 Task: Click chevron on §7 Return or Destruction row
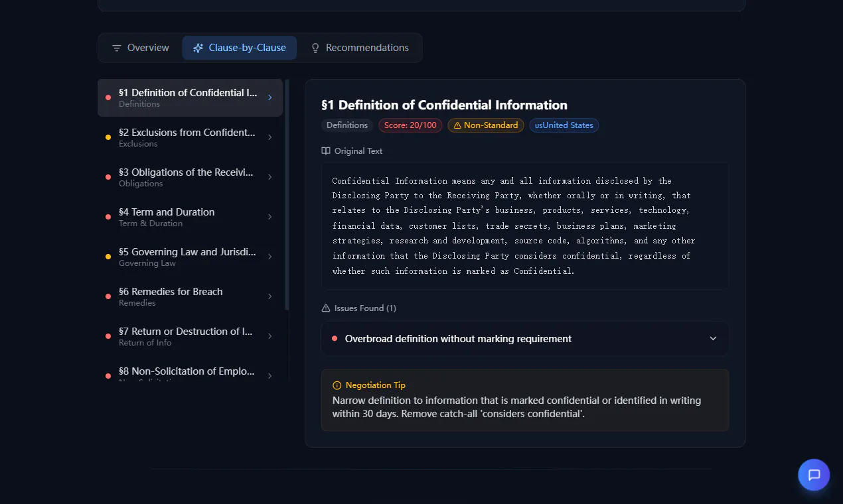click(x=269, y=336)
